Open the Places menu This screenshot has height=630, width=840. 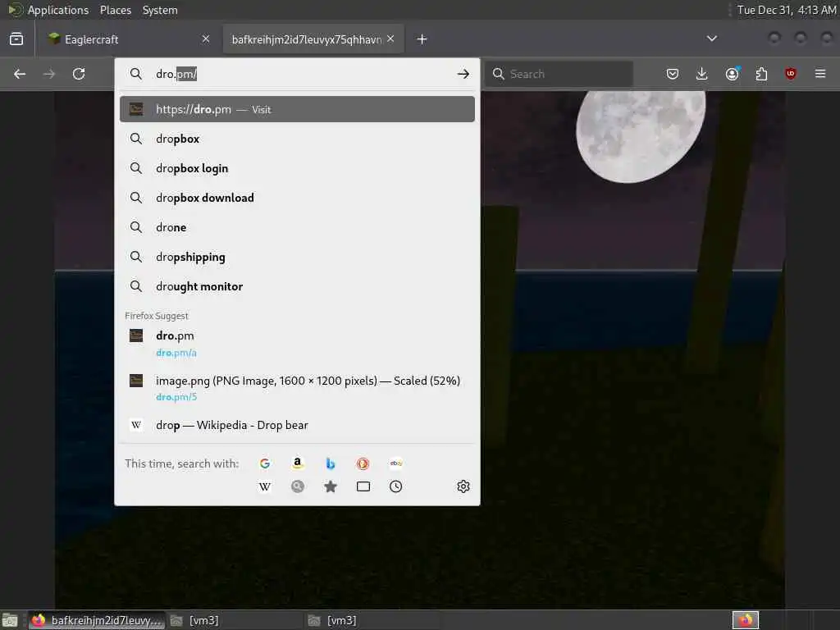(x=115, y=10)
